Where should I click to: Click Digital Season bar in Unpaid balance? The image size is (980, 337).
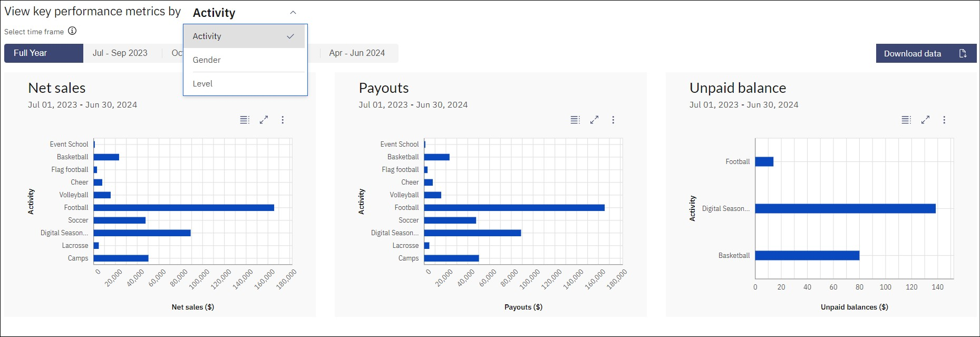(845, 209)
